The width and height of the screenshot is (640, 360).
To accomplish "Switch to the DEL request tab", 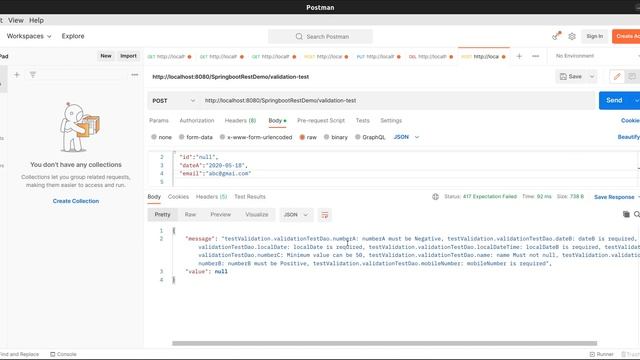I will [x=431, y=56].
